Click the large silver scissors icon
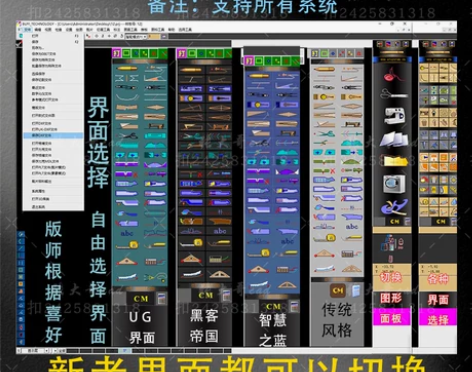Image resolution: width=472 pixels, height=372 pixels. pos(393,94)
